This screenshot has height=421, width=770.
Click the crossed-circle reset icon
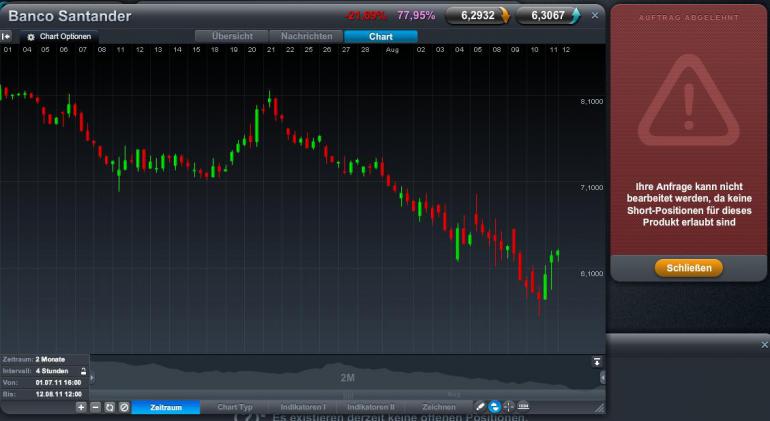tap(124, 407)
